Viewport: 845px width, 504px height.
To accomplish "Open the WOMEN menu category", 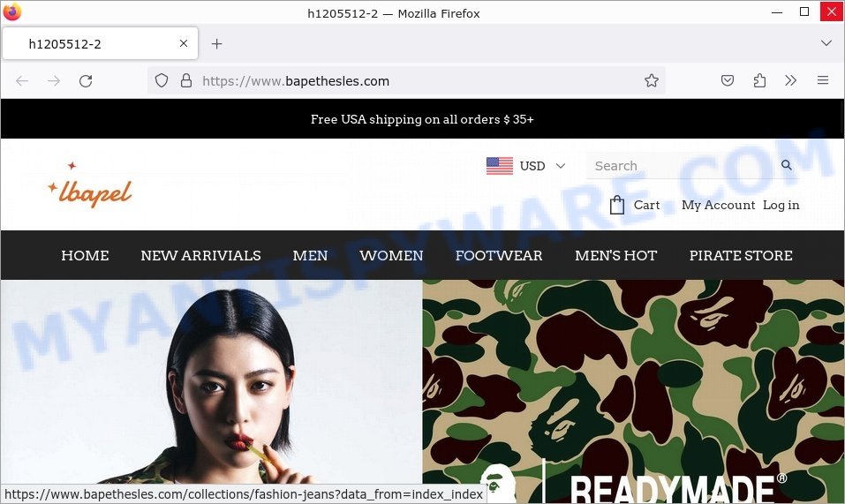I will (391, 255).
